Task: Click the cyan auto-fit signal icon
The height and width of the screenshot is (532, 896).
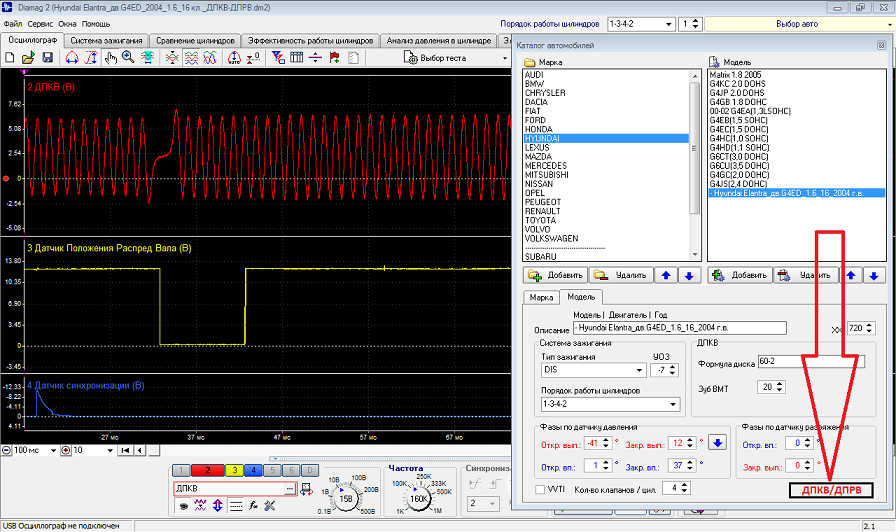Action: (147, 58)
